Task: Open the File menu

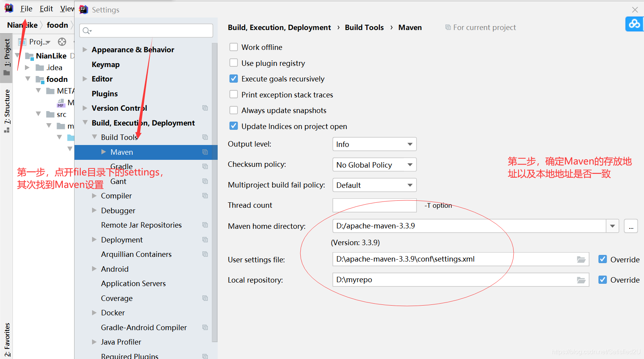Action: tap(26, 8)
